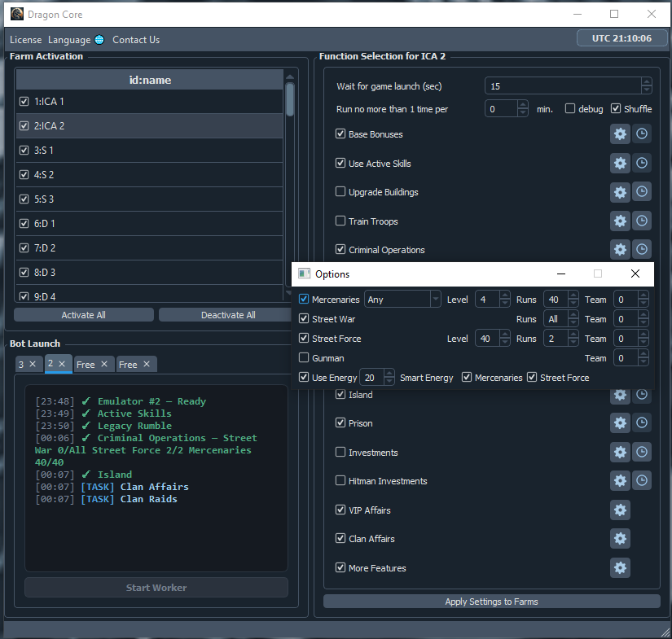Select farm row 6:D 1
Image resolution: width=672 pixels, height=639 pixels.
[x=149, y=224]
